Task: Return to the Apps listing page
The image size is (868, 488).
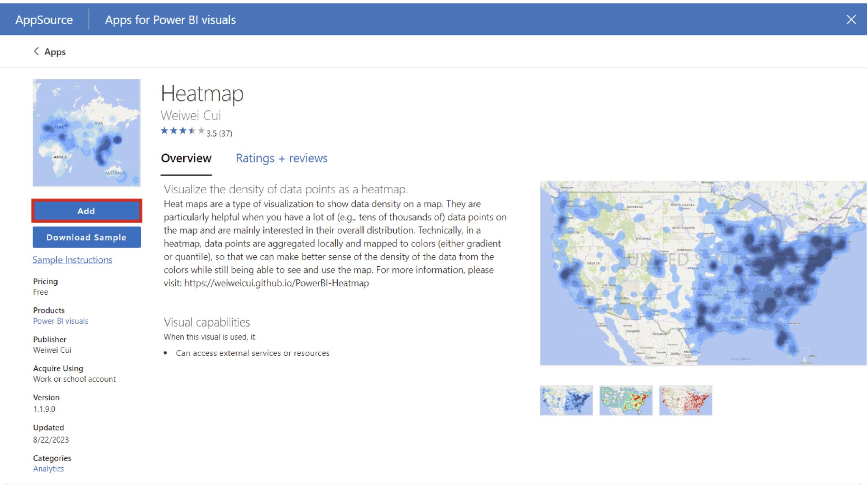Action: click(54, 51)
